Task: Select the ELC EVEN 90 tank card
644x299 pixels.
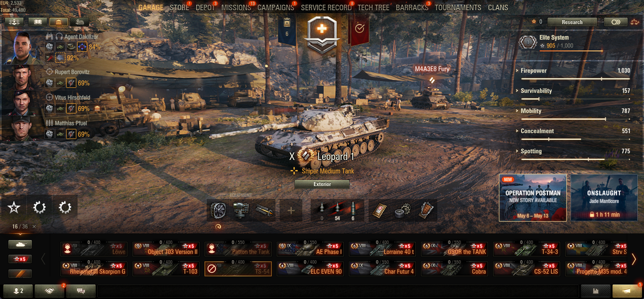Action: tap(310, 269)
